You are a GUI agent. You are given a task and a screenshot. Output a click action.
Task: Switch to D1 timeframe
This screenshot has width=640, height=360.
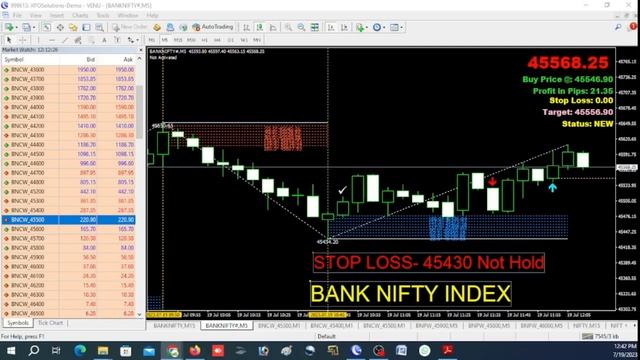231,40
